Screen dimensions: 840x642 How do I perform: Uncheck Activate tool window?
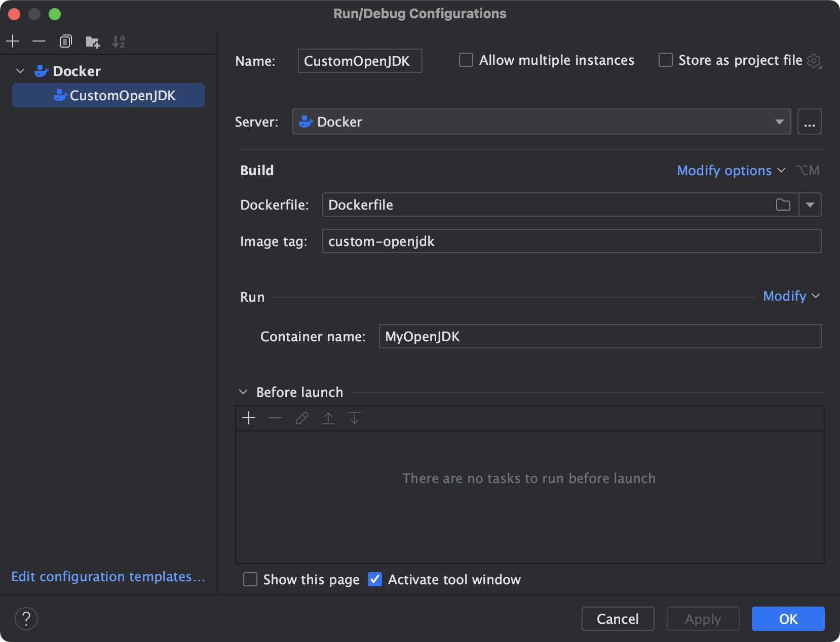pyautogui.click(x=374, y=579)
